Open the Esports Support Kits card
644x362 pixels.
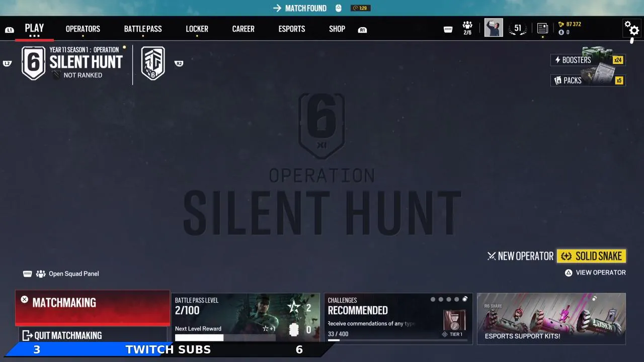[x=551, y=318]
